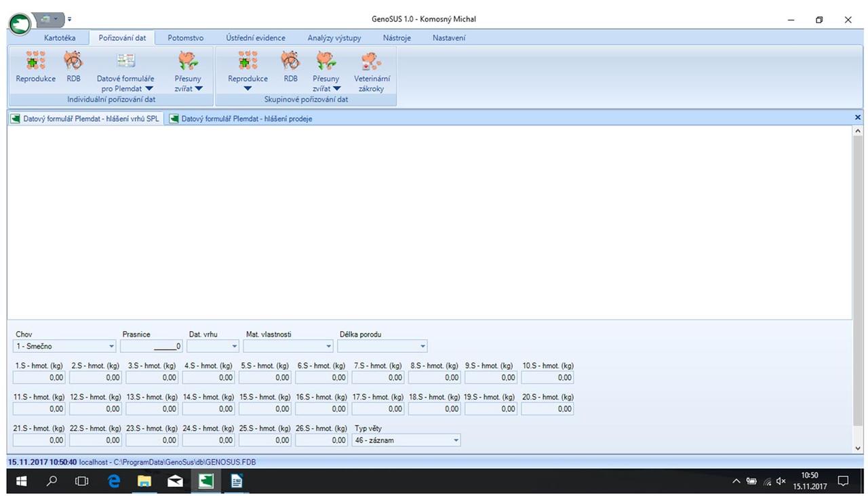This screenshot has height=496, width=868.
Task: Expand the Délka porodu dropdown
Action: click(422, 346)
